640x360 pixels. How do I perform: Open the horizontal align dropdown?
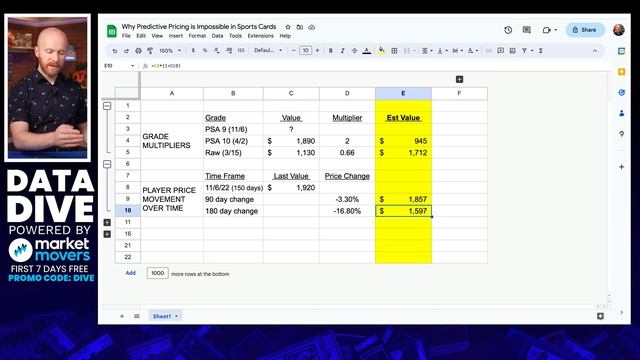point(427,51)
